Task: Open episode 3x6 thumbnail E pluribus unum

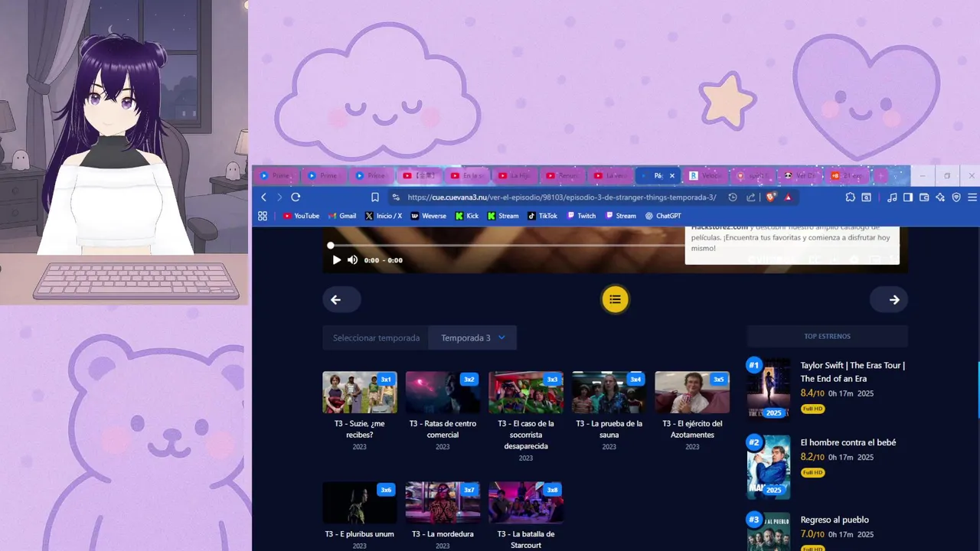Action: [360, 502]
